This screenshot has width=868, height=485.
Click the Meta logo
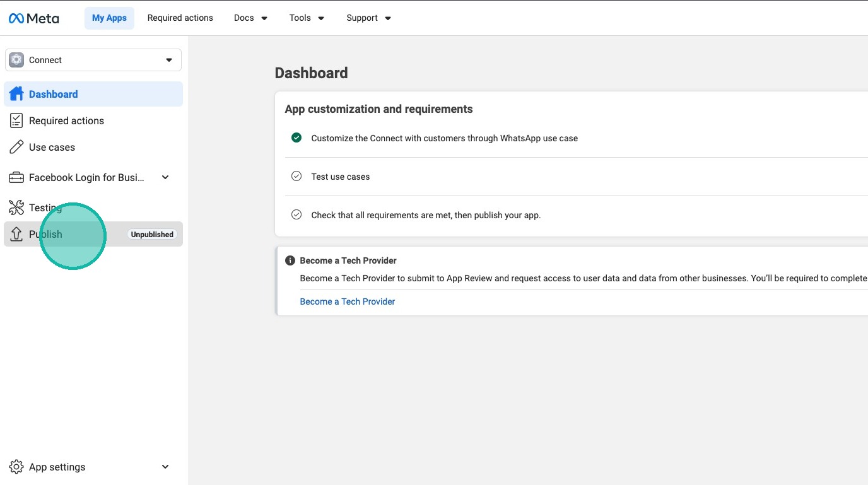pyautogui.click(x=34, y=18)
